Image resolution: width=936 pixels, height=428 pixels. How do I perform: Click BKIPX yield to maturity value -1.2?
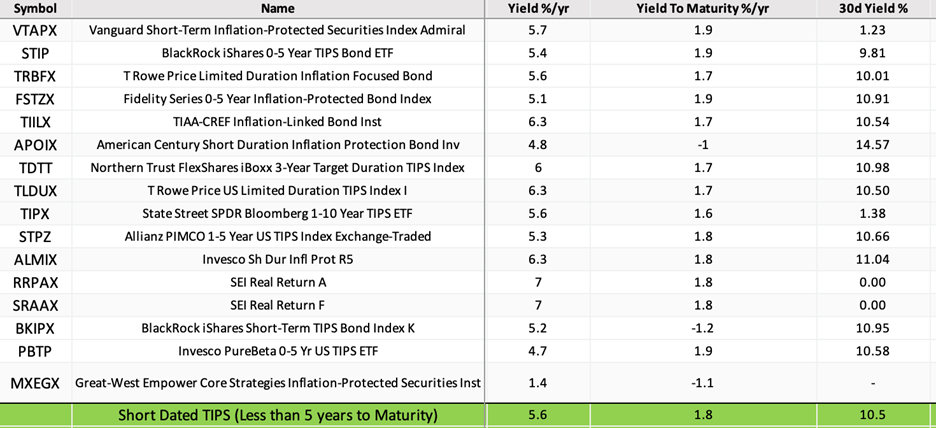point(703,327)
